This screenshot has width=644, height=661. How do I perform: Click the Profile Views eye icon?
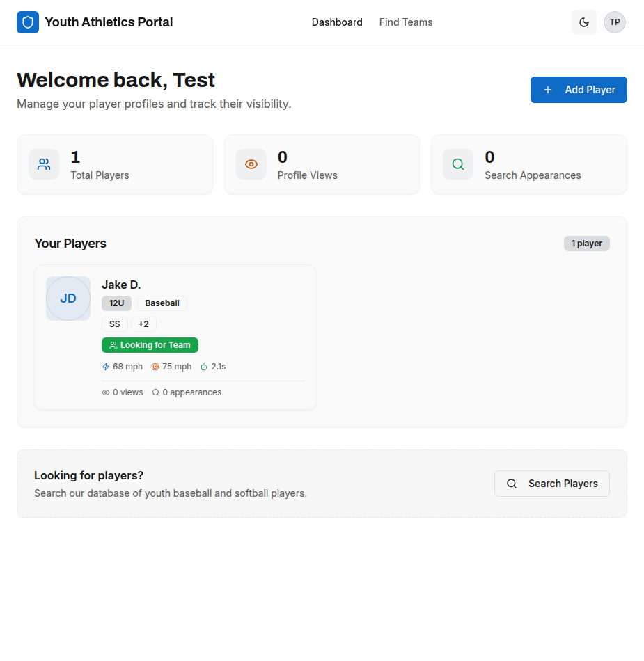click(251, 164)
